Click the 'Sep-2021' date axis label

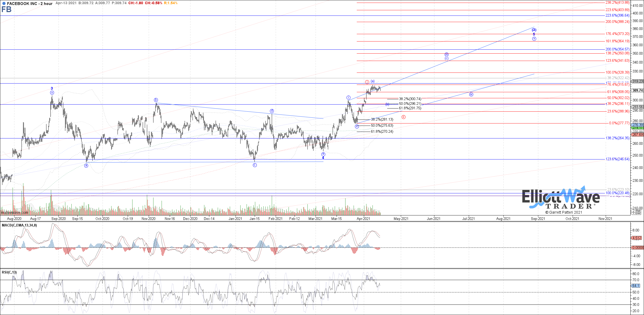coord(538,219)
